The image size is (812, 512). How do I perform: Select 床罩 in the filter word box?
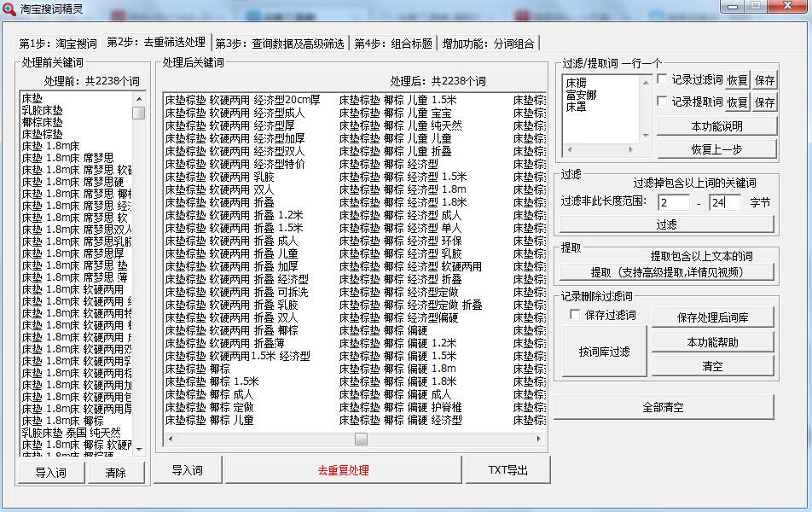[x=577, y=107]
